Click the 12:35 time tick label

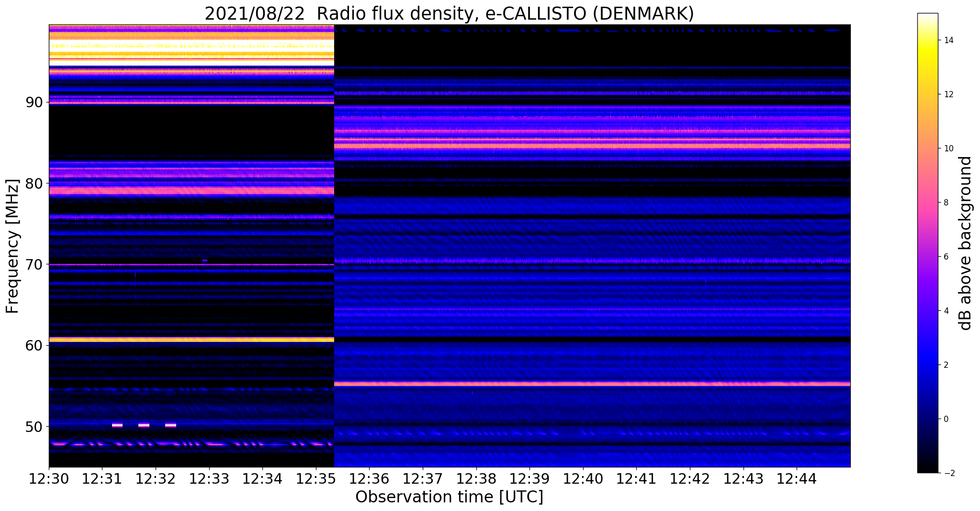[315, 478]
